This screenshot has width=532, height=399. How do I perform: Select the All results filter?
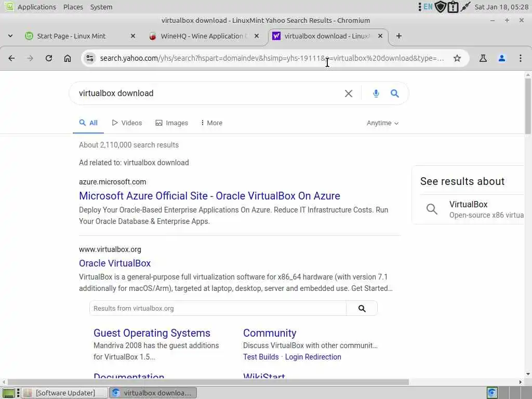pos(88,123)
